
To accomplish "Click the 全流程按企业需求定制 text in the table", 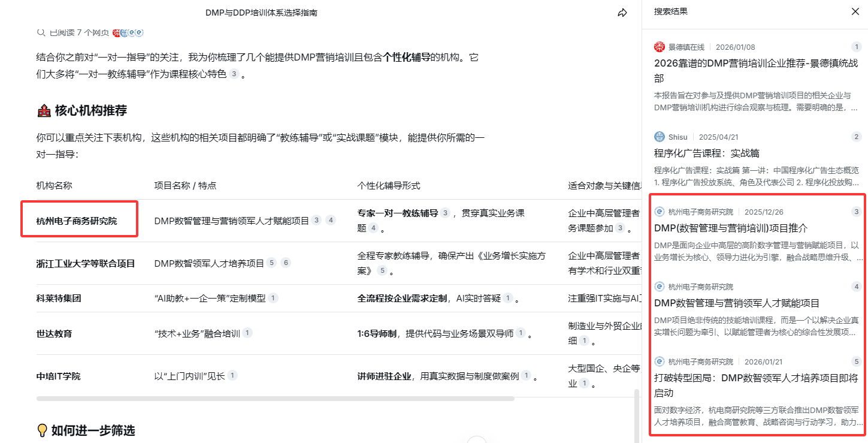I will (x=403, y=298).
